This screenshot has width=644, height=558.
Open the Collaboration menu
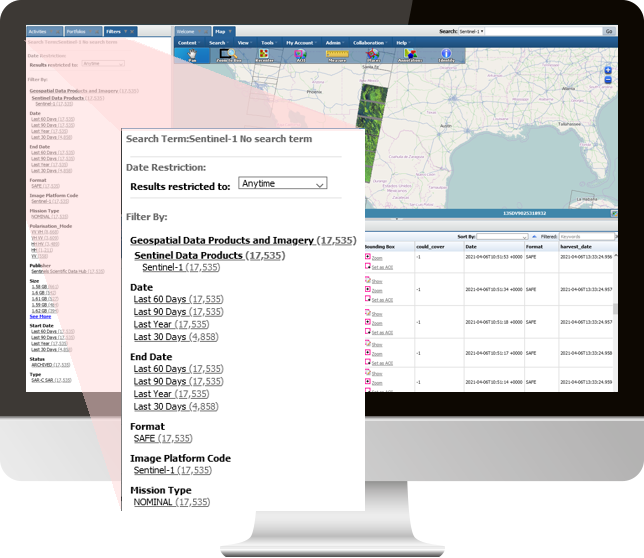[370, 43]
